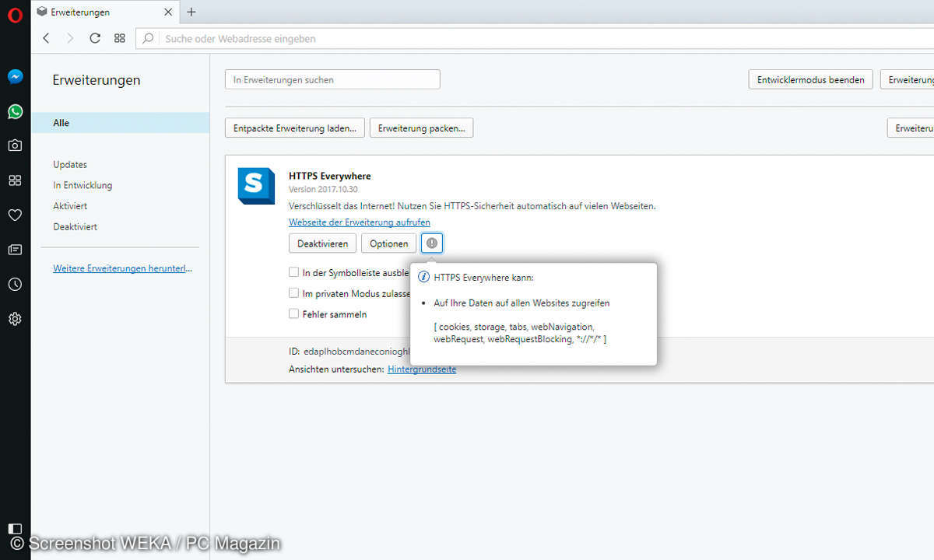The width and height of the screenshot is (934, 560).
Task: Open Personal News sidebar icon
Action: pyautogui.click(x=15, y=250)
